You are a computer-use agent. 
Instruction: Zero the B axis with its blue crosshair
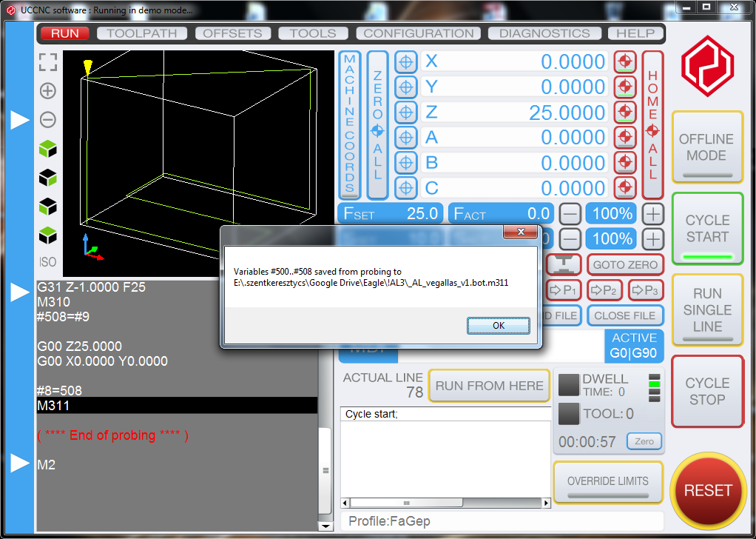pyautogui.click(x=406, y=163)
